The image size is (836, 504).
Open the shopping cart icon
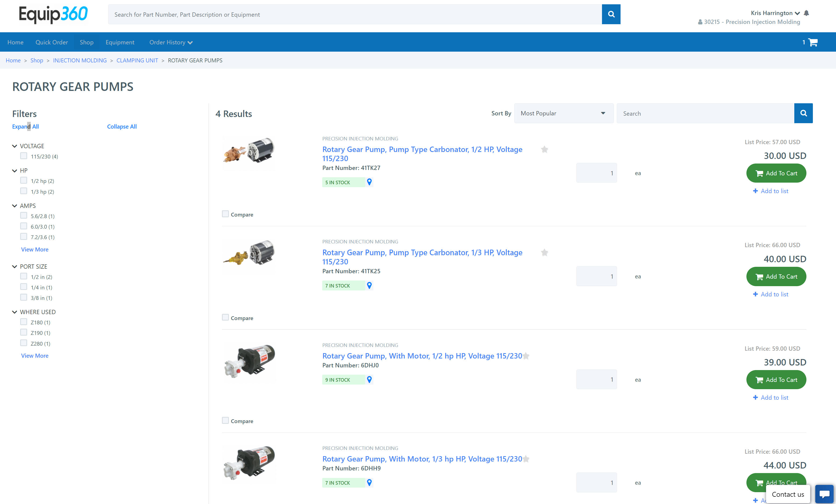[x=813, y=42]
